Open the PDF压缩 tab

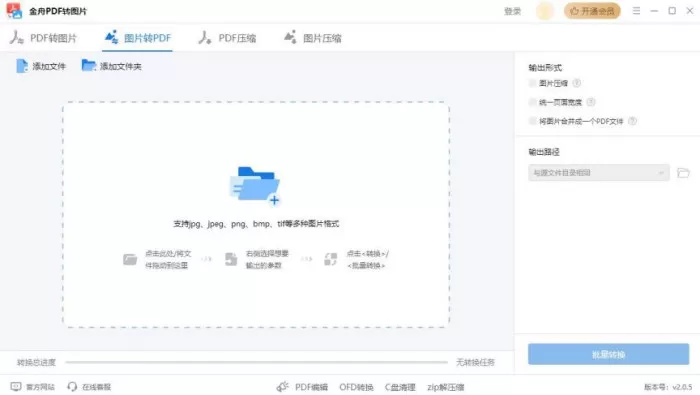[227, 38]
